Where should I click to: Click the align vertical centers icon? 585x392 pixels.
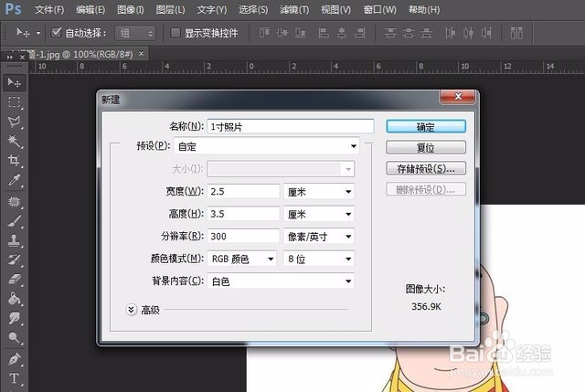(x=282, y=33)
